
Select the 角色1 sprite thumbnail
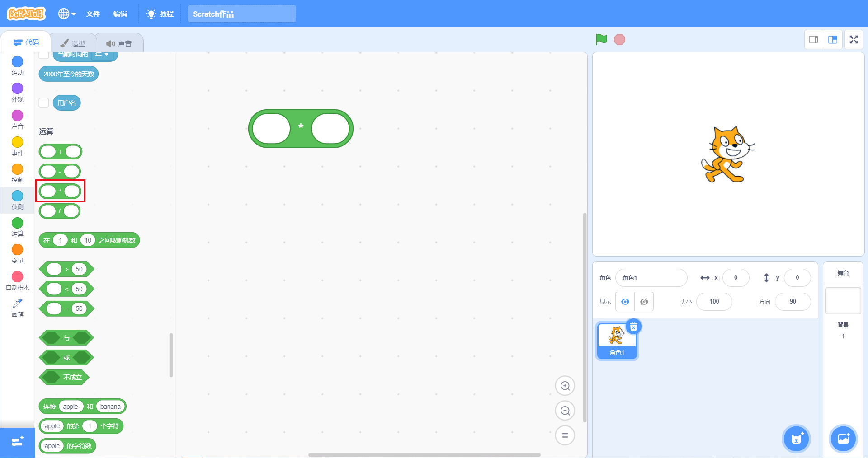pos(617,341)
